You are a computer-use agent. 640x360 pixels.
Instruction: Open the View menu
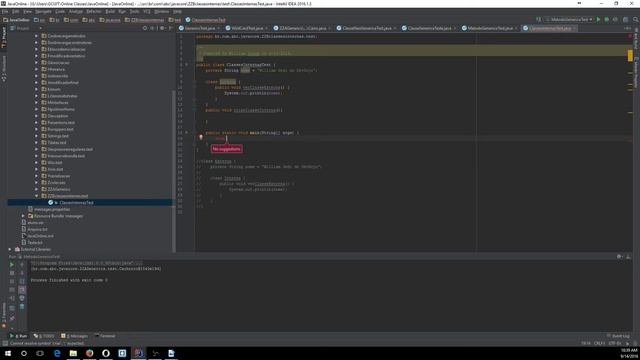[27, 11]
